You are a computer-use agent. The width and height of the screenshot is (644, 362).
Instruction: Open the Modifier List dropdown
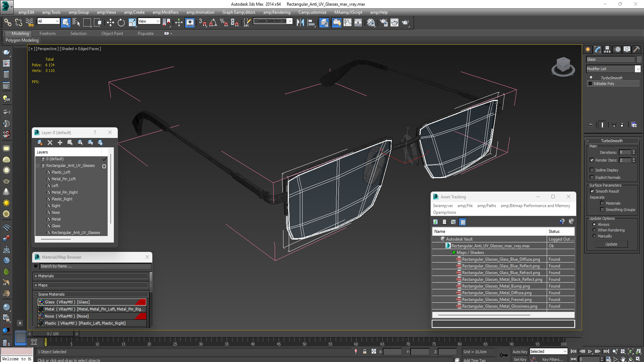[x=638, y=69]
